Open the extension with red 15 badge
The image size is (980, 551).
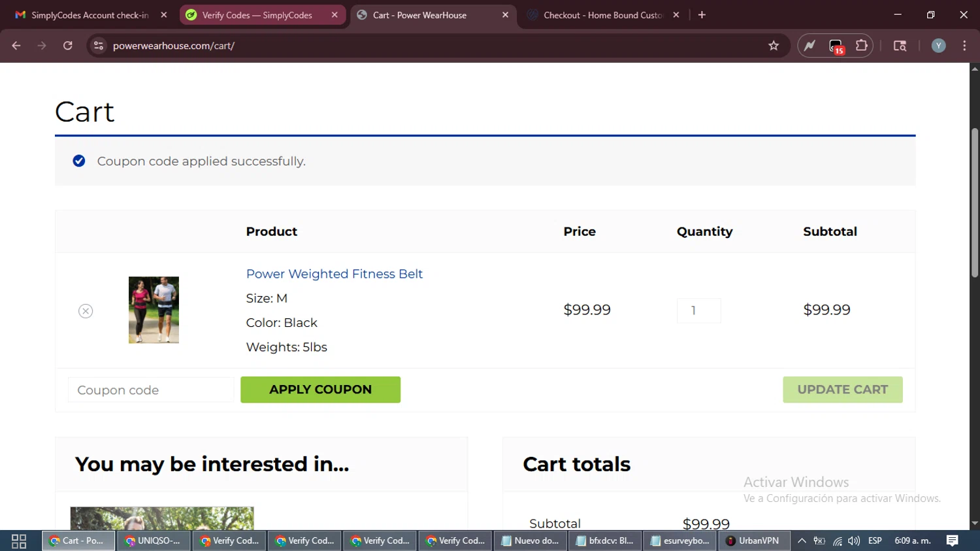pos(836,46)
